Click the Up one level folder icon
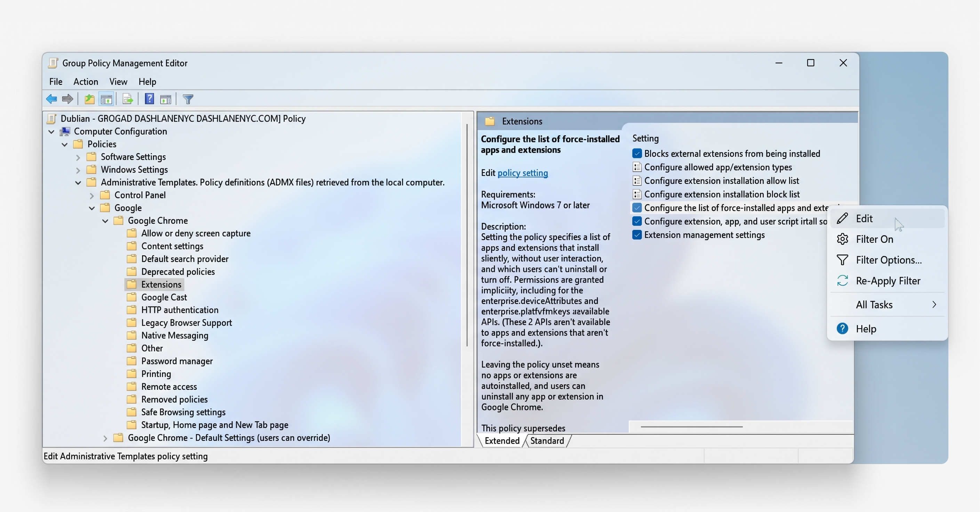Viewport: 980px width, 512px height. pyautogui.click(x=89, y=99)
